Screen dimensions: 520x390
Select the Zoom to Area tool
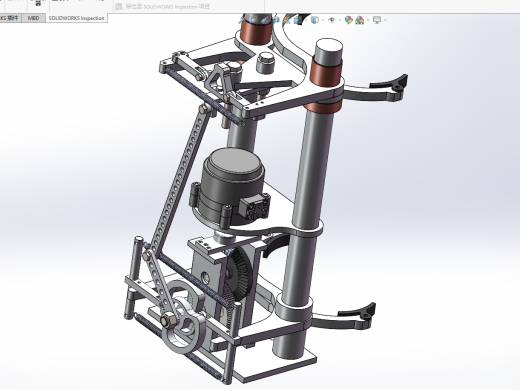[x=254, y=20]
